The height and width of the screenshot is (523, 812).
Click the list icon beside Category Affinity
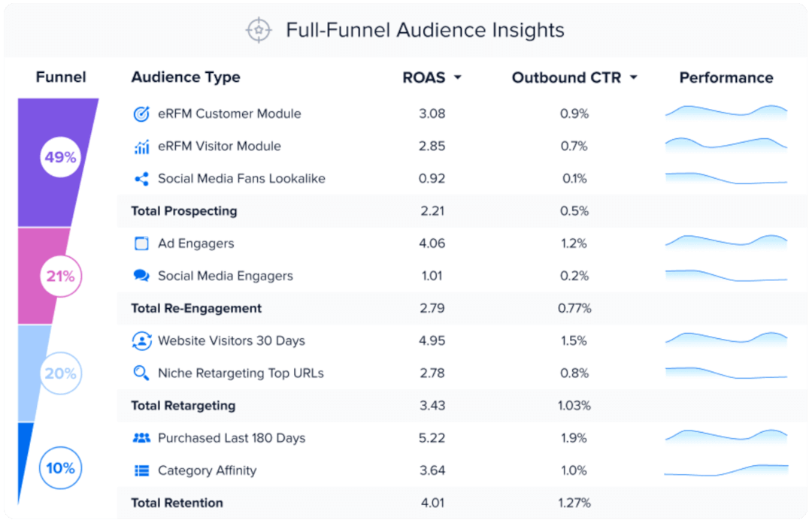[x=141, y=470]
